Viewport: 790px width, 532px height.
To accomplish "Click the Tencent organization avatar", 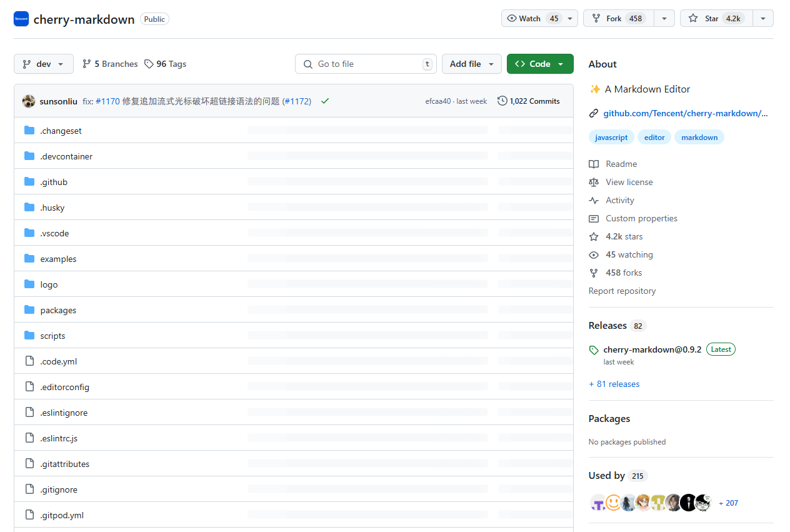I will (x=21, y=19).
